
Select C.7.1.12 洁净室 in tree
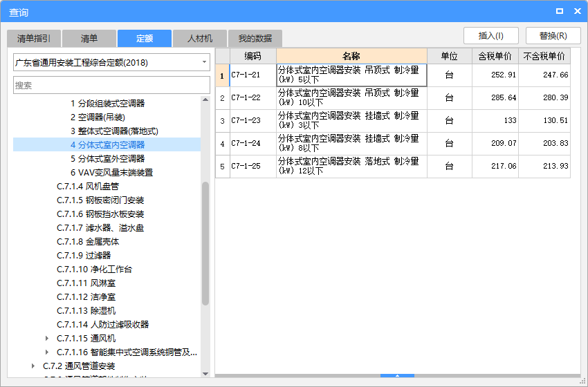pos(86,297)
